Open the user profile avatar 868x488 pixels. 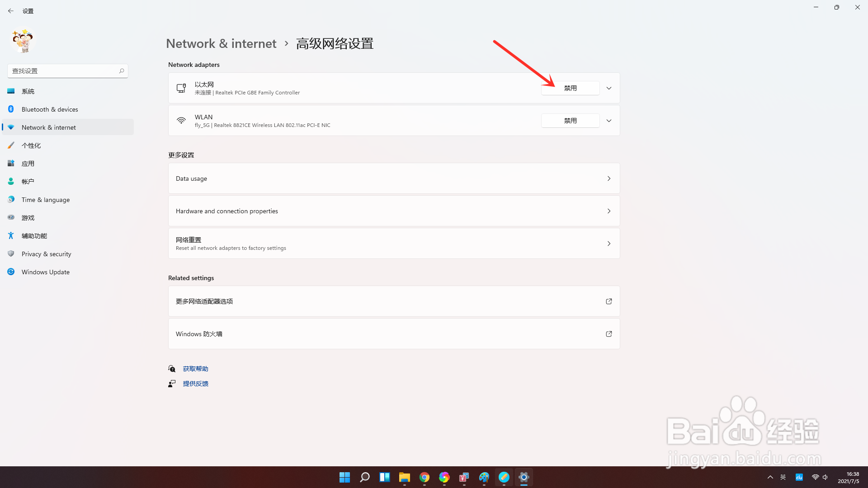click(23, 41)
